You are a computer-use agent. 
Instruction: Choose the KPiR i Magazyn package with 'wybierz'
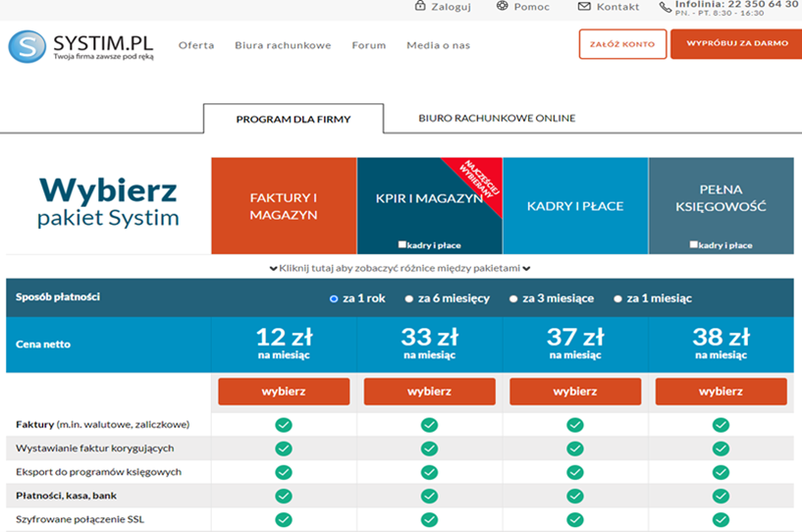coord(430,392)
